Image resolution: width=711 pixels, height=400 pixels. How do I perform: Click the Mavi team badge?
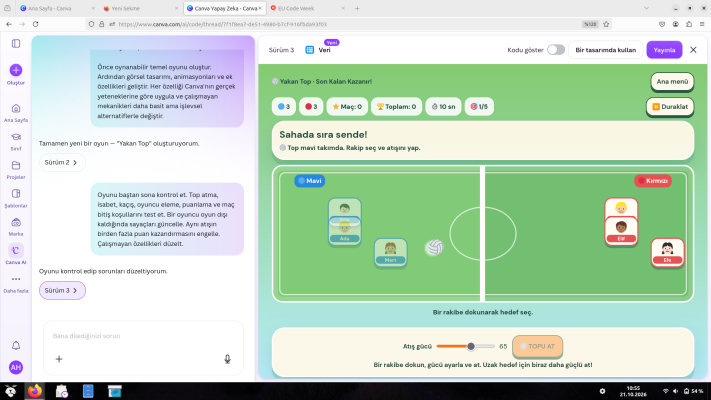(310, 180)
